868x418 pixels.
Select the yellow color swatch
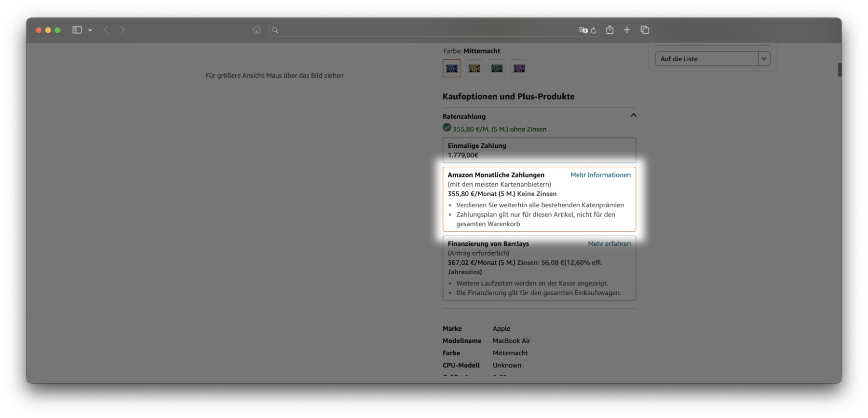click(x=475, y=68)
